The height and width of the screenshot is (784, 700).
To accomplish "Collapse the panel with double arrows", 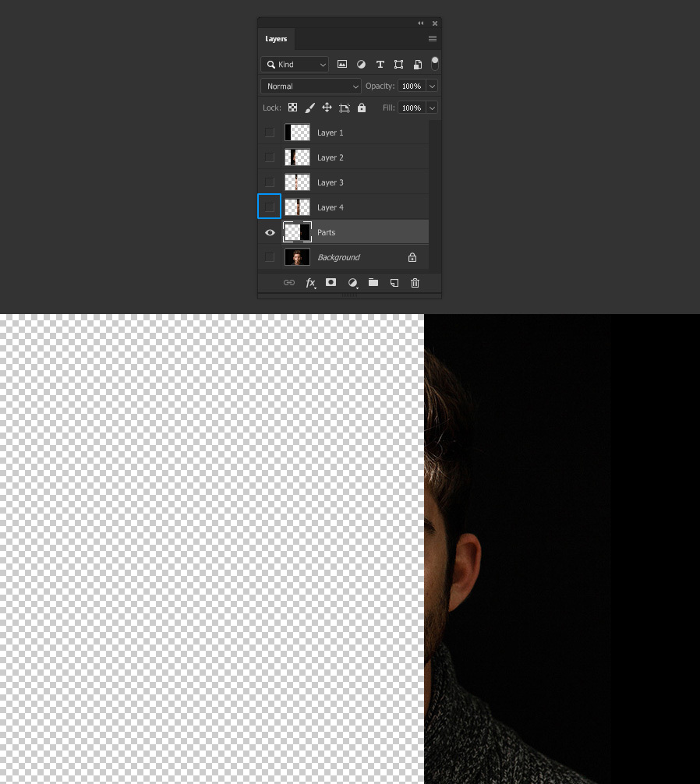I will click(420, 23).
